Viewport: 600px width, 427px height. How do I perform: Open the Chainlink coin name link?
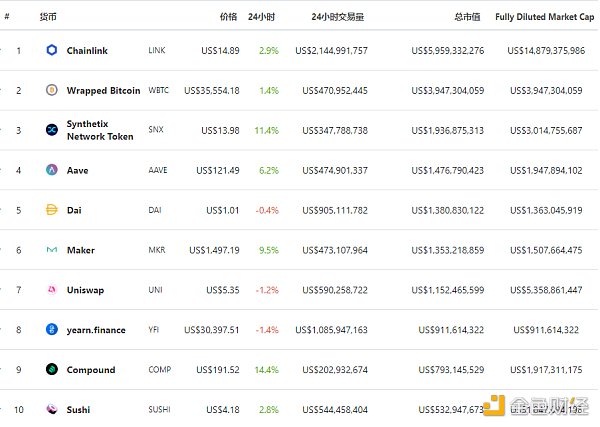(89, 50)
